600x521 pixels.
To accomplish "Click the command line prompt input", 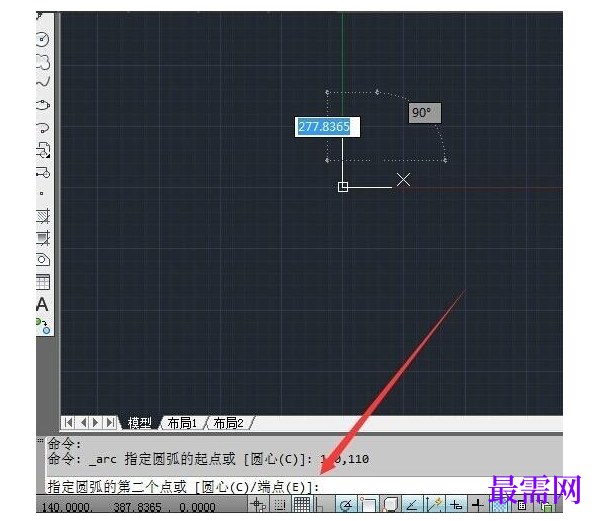I will pos(304,487).
